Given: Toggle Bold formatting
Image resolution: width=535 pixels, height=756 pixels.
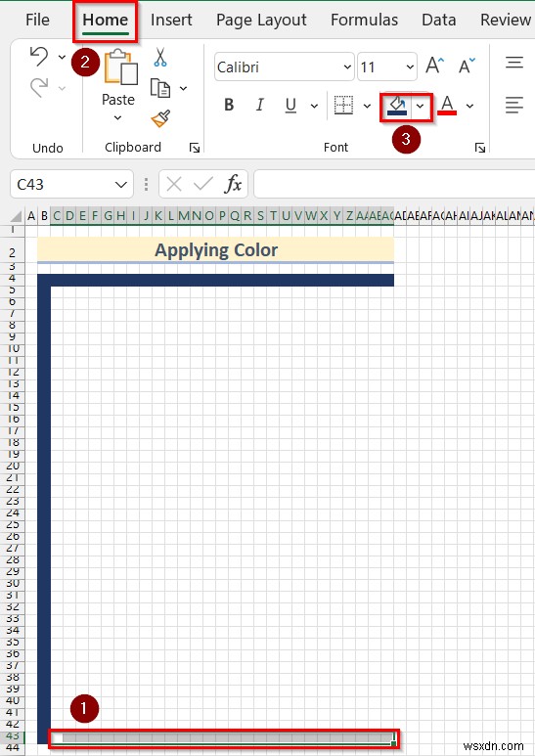Looking at the screenshot, I should [x=230, y=105].
